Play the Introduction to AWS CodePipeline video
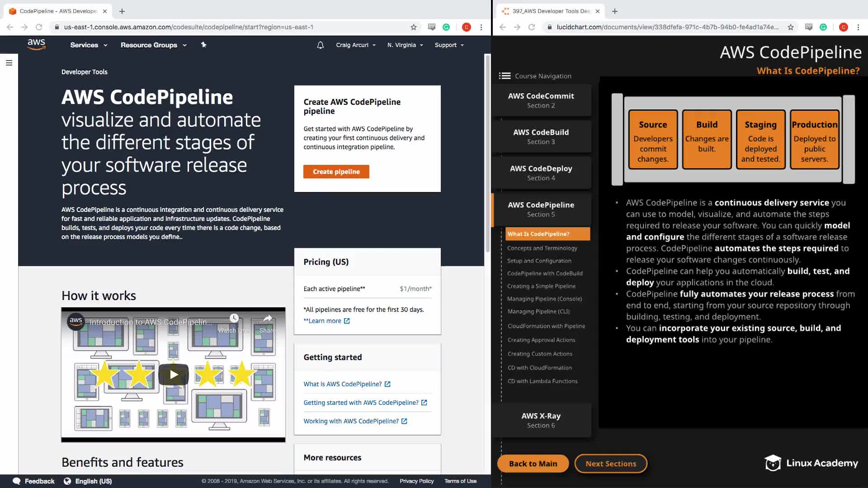The width and height of the screenshot is (868, 488). point(174,375)
